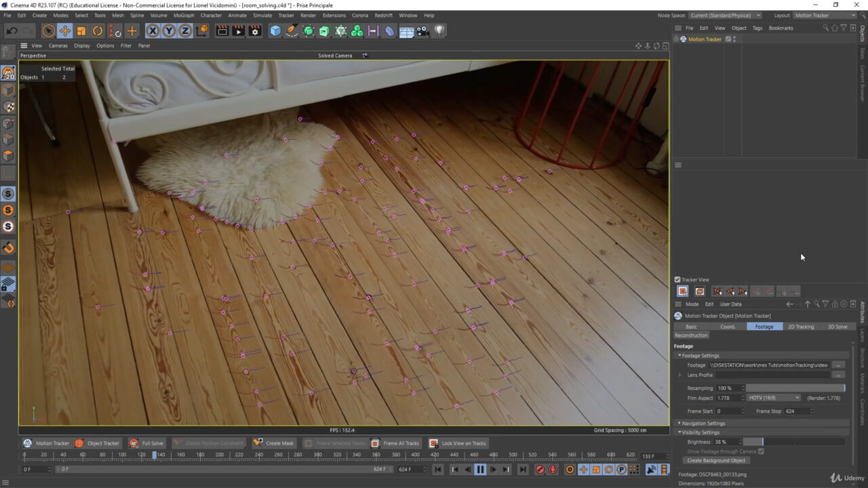Click the Light bulb icon
This screenshot has width=868, height=488.
coord(439,30)
